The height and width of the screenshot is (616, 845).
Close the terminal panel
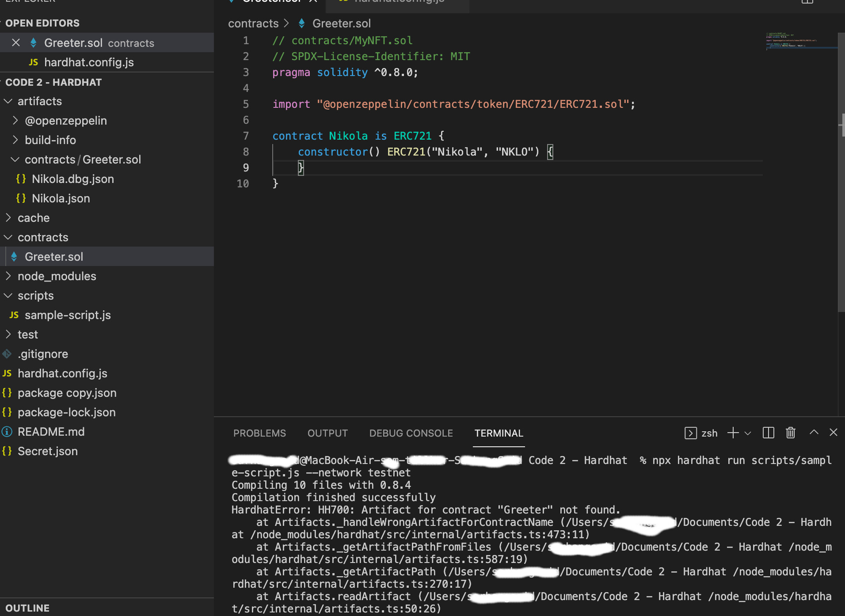click(x=834, y=433)
